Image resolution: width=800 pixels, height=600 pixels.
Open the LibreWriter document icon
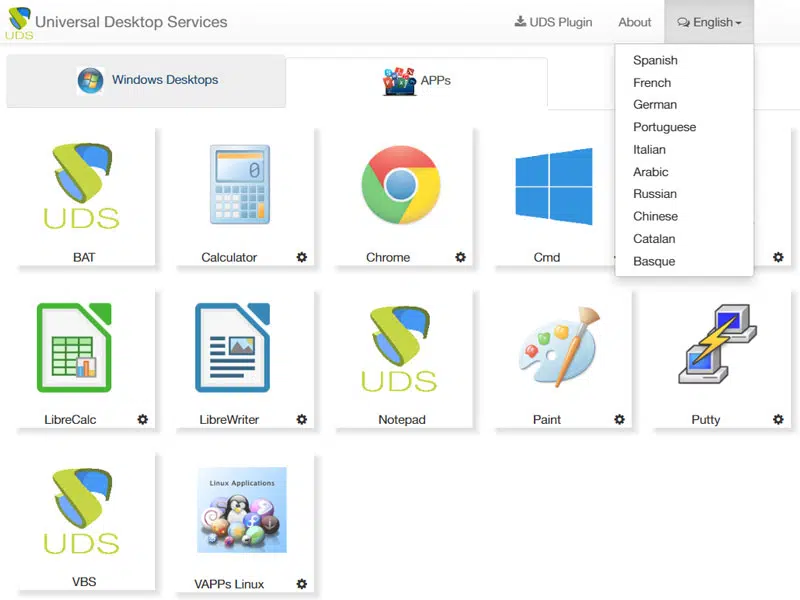pos(233,347)
